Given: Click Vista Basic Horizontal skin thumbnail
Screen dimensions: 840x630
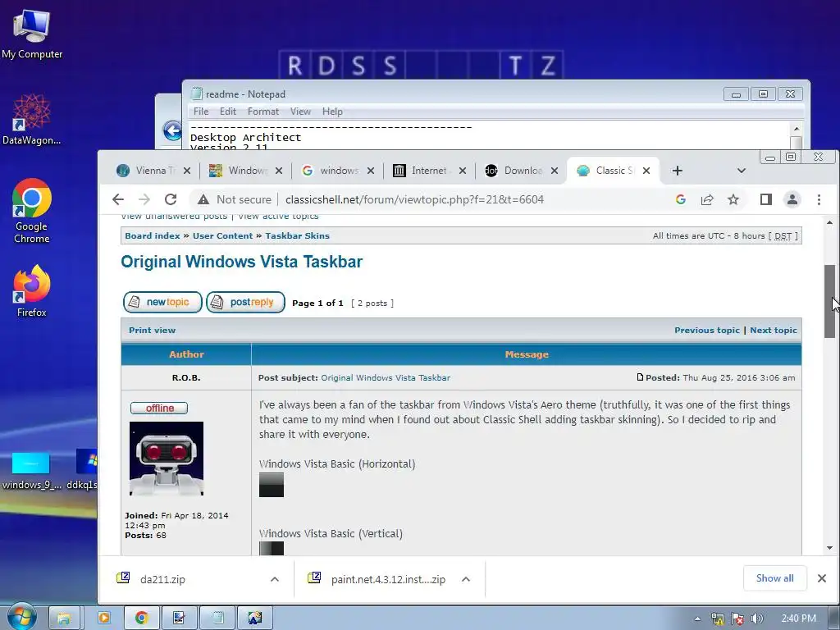Looking at the screenshot, I should click(x=271, y=485).
